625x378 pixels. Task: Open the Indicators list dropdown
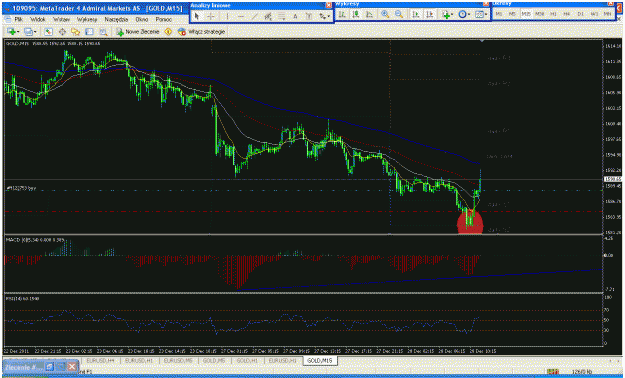click(x=448, y=15)
